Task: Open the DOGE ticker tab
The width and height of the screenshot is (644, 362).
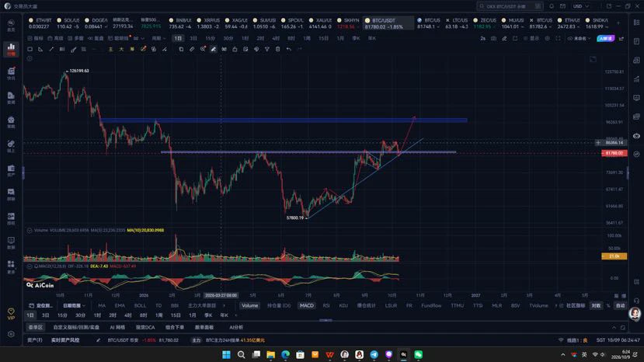Action: coord(96,23)
